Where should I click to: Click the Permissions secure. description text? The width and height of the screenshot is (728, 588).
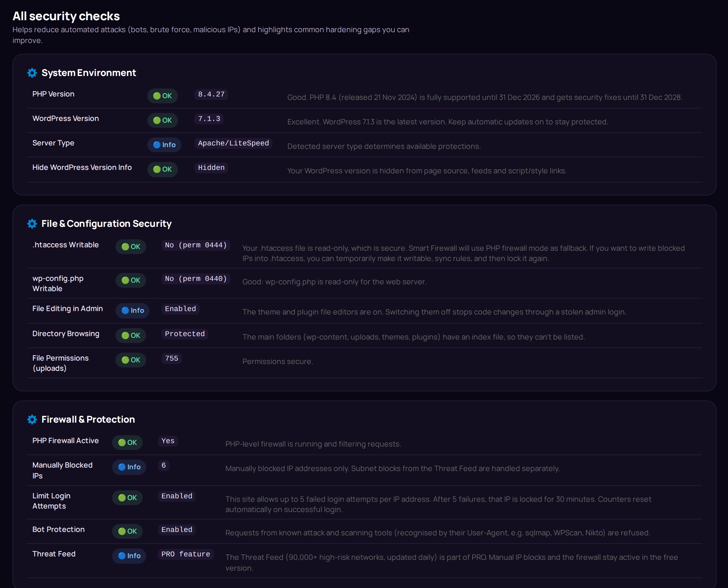(x=278, y=361)
